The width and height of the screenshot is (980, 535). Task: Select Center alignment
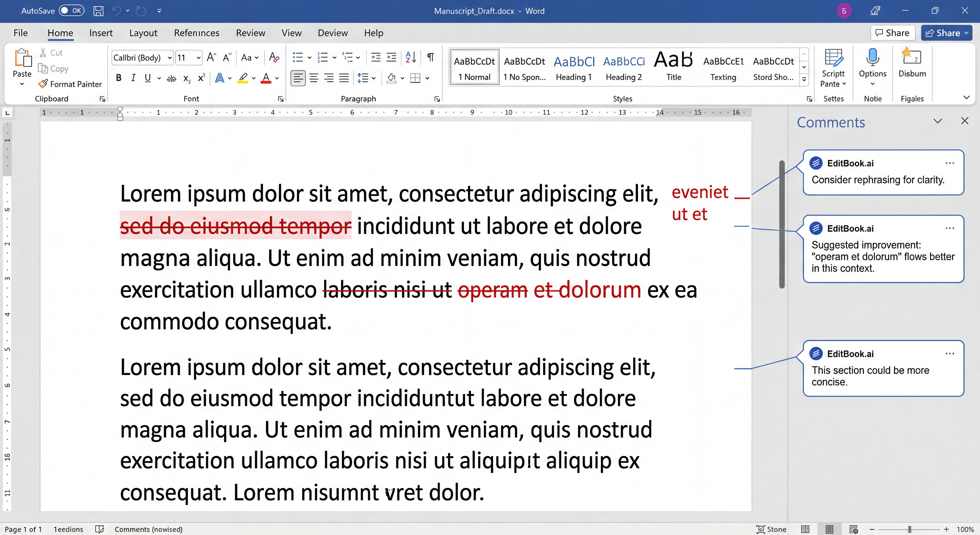tap(314, 78)
